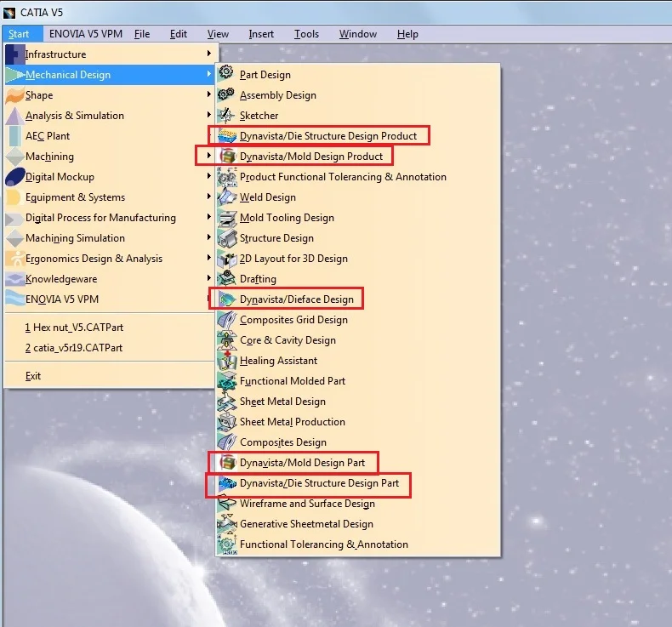This screenshot has width=672, height=627.
Task: Click the Structure Design icon
Action: 227,238
